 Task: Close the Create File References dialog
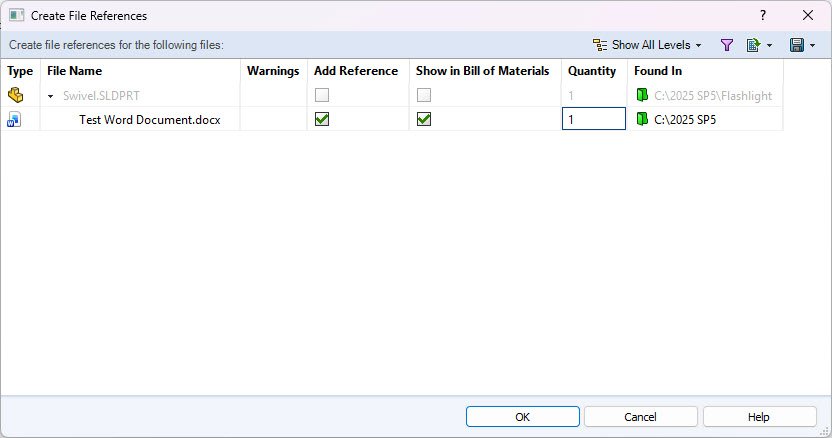point(808,15)
